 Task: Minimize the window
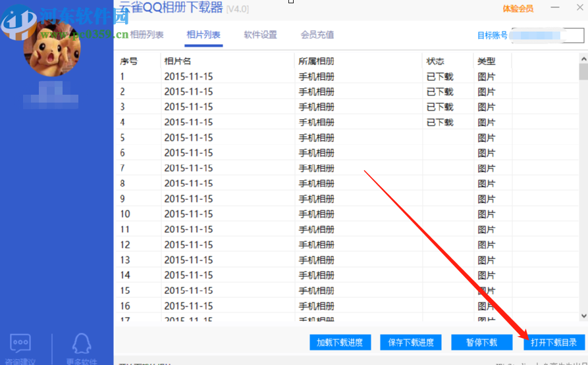555,7
